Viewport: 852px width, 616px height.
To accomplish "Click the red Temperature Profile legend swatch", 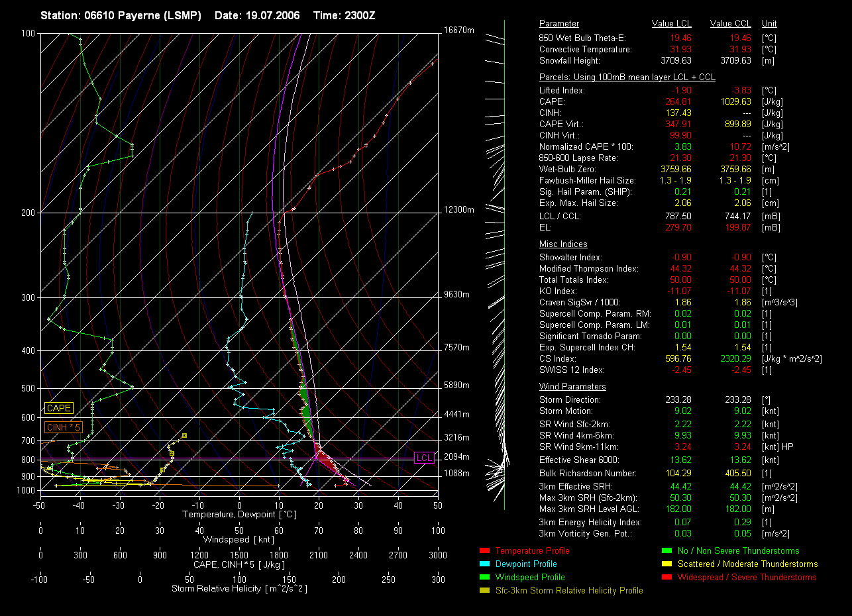I will [484, 550].
